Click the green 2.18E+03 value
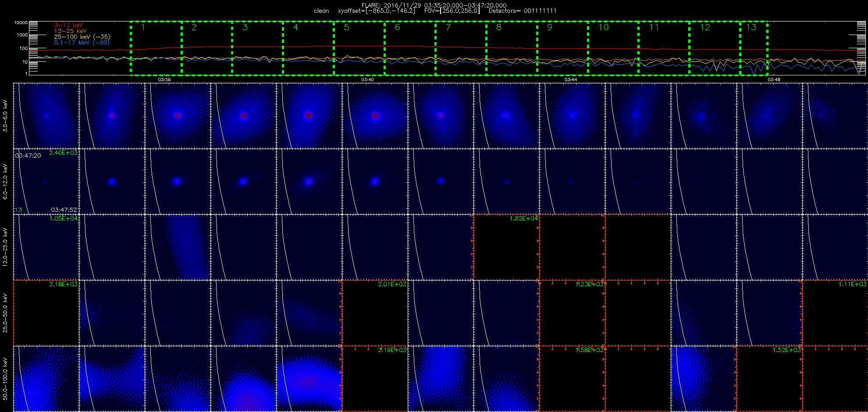868x412 pixels. (63, 284)
